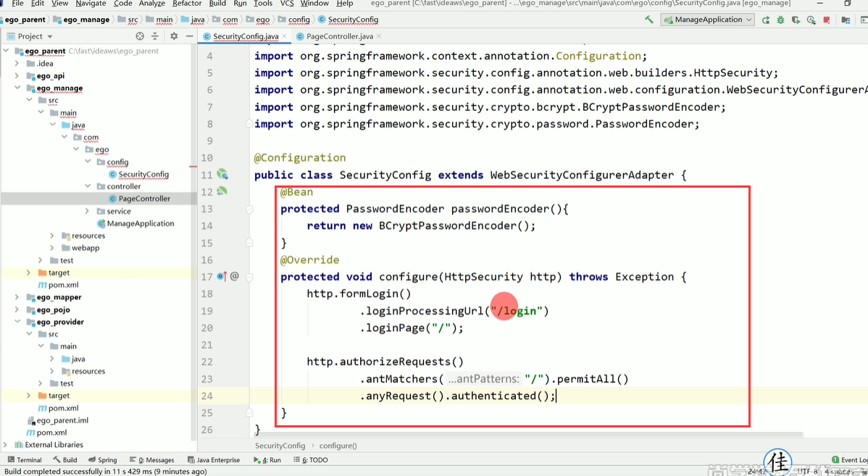Collapse the ego_manage module
868x476 pixels.
[x=17, y=88]
